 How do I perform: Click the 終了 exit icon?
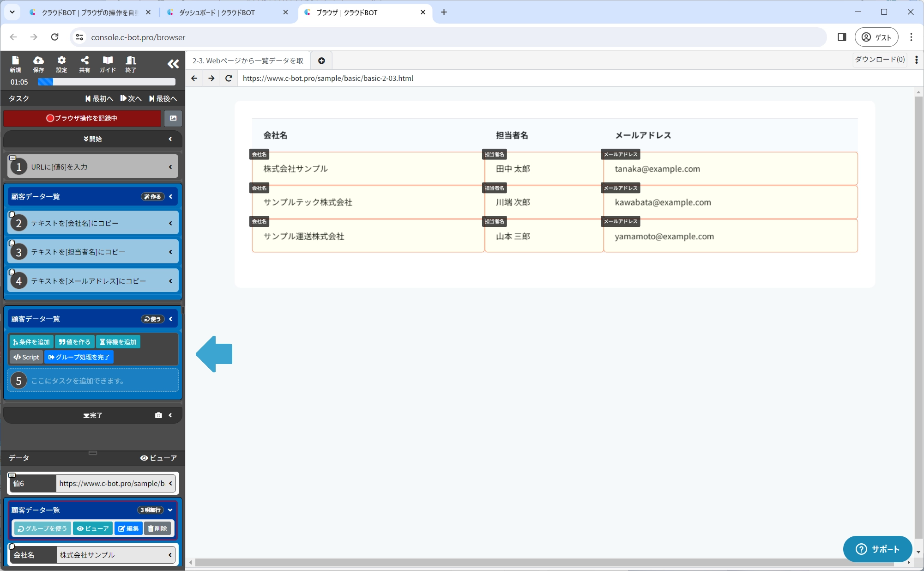(131, 64)
